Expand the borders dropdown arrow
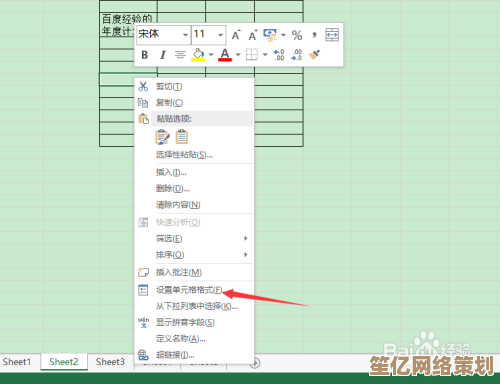This screenshot has width=500, height=384. (265, 54)
